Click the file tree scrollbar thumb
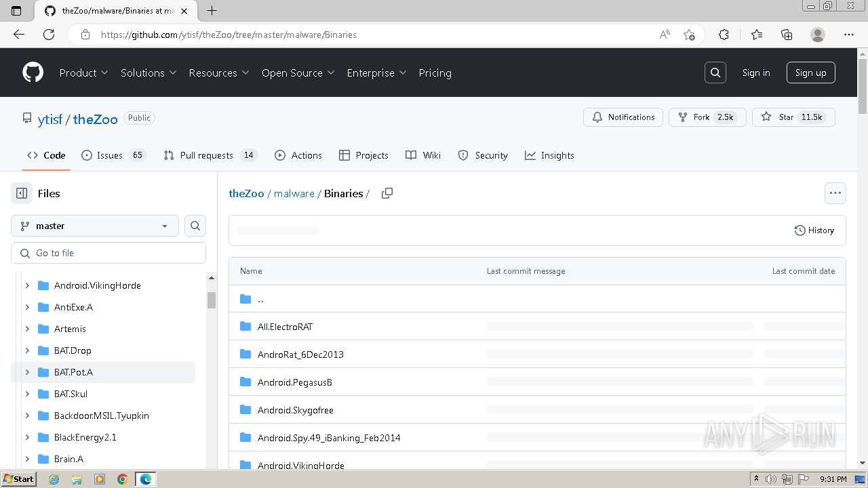This screenshot has height=488, width=868. [x=211, y=300]
